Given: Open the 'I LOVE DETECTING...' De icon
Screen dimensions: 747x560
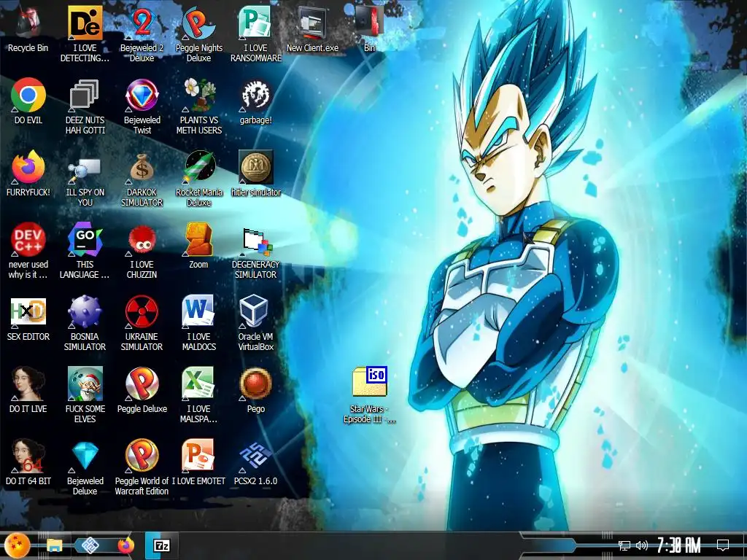Looking at the screenshot, I should pos(85,34).
